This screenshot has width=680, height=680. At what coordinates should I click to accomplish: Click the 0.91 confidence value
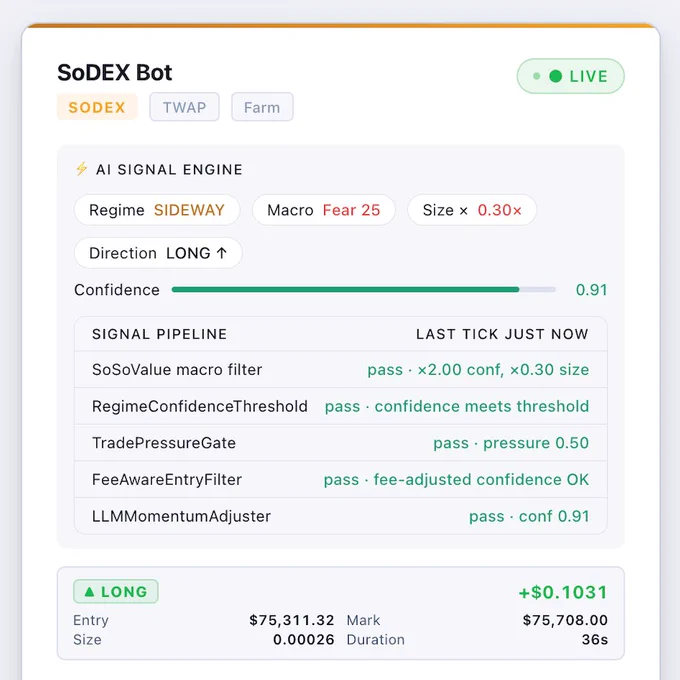591,290
